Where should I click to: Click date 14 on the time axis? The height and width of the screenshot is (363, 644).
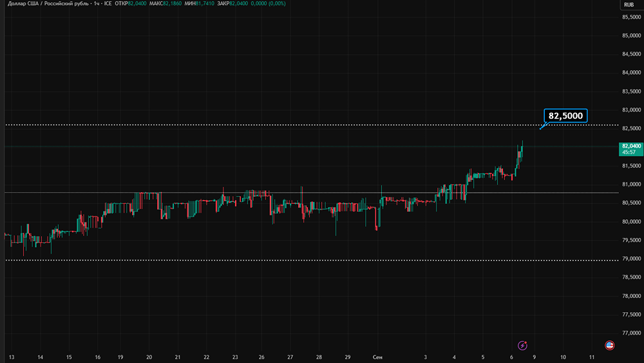point(40,357)
